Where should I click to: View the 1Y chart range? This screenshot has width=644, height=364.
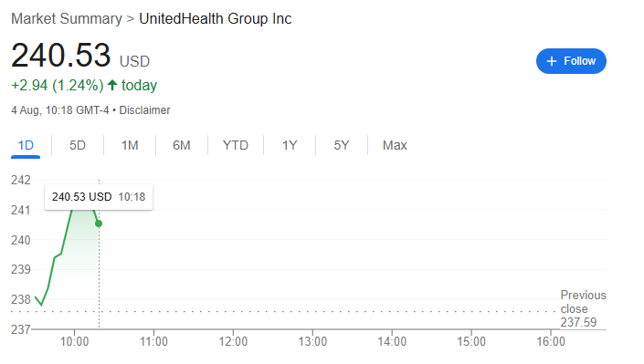click(x=290, y=145)
